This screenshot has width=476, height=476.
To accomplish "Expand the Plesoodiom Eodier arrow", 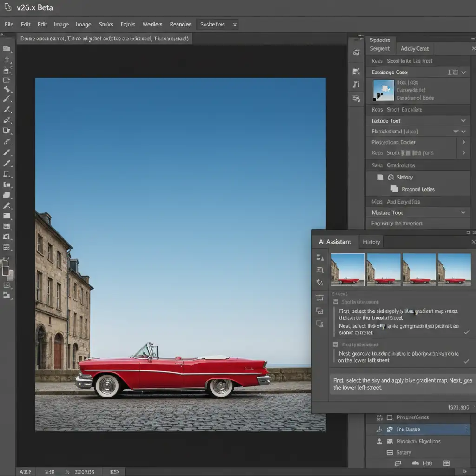I will 463,142.
